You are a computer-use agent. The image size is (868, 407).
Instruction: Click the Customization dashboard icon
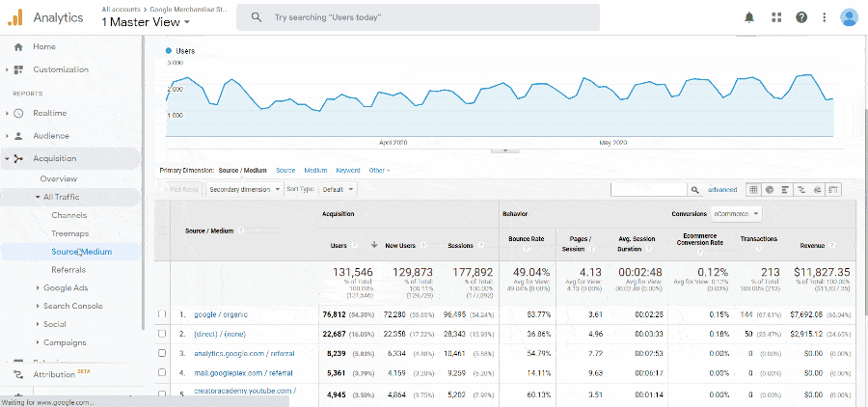(18, 69)
